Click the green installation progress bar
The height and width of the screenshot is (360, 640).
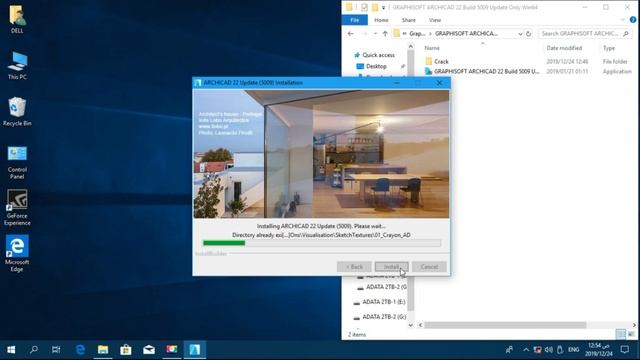pos(224,243)
